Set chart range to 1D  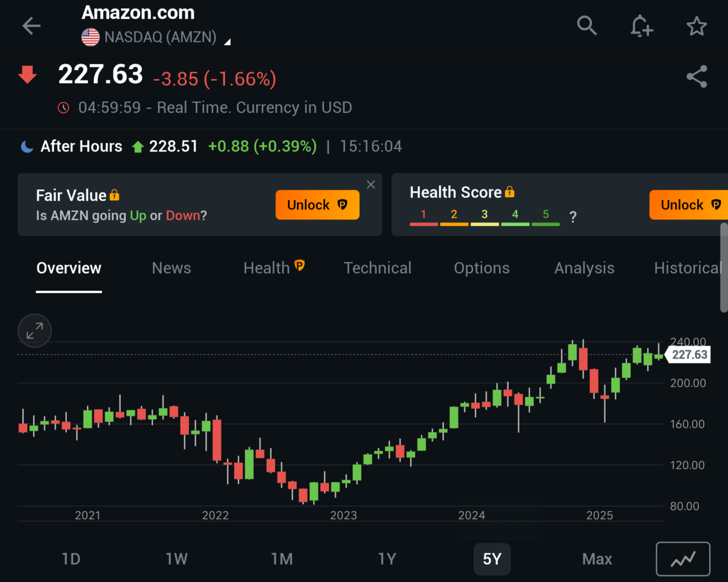71,559
